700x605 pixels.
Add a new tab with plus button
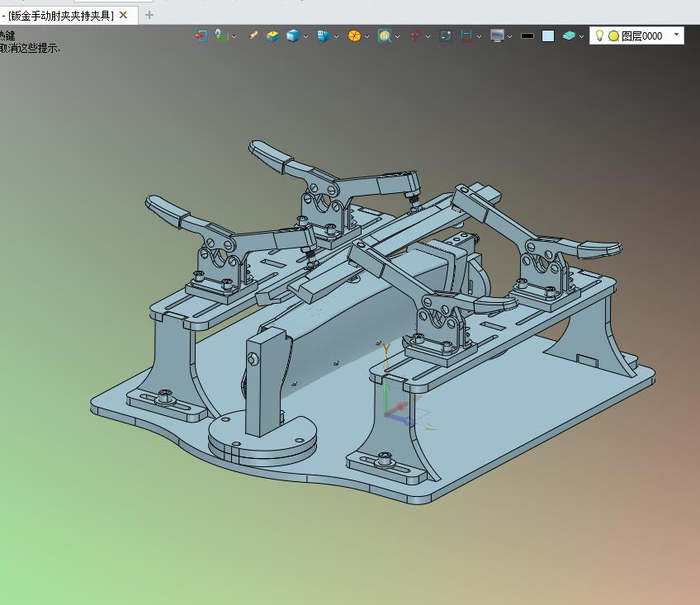click(149, 15)
